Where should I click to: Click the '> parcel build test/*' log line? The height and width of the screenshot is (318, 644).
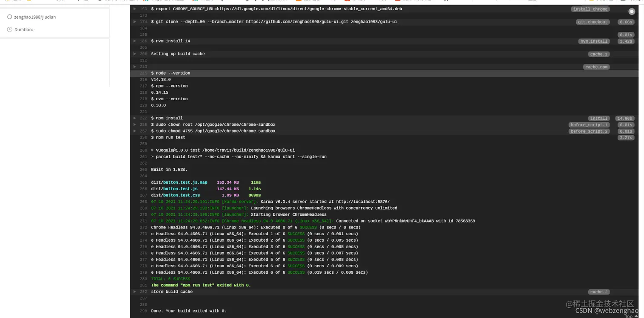point(239,156)
